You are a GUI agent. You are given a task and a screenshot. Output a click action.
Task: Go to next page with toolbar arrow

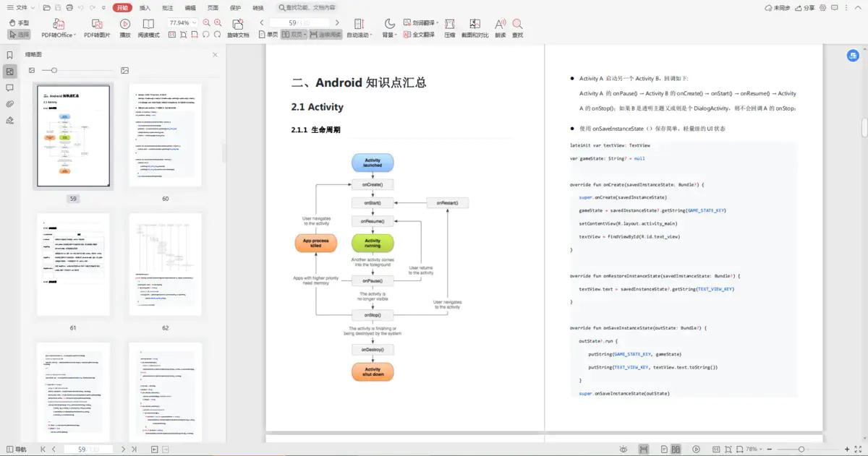point(337,23)
